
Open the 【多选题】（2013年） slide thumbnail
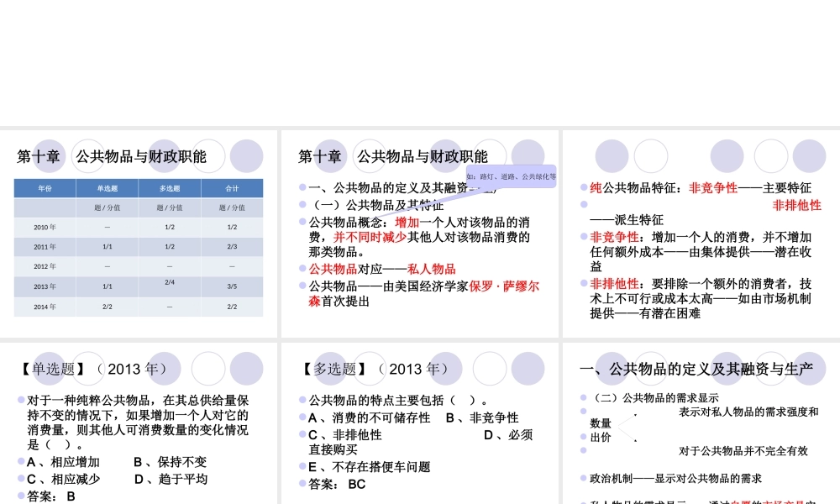pyautogui.click(x=419, y=423)
